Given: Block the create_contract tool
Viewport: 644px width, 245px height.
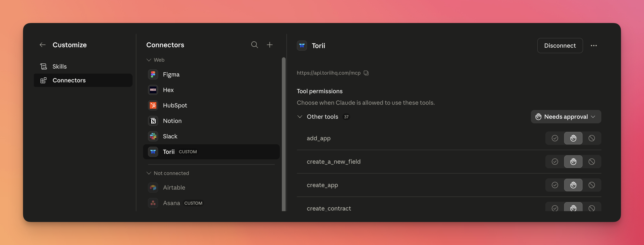Looking at the screenshot, I should [x=592, y=208].
